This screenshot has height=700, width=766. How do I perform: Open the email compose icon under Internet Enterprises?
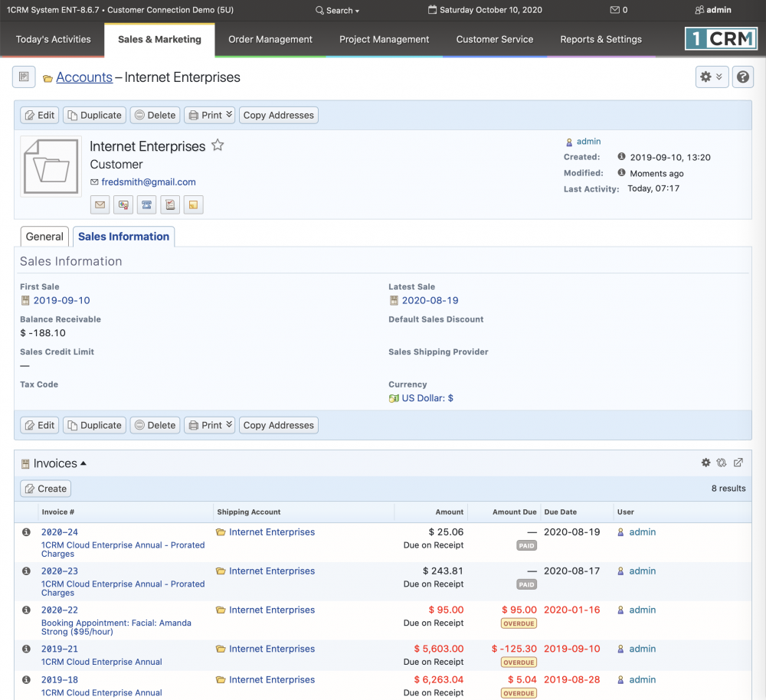(100, 204)
